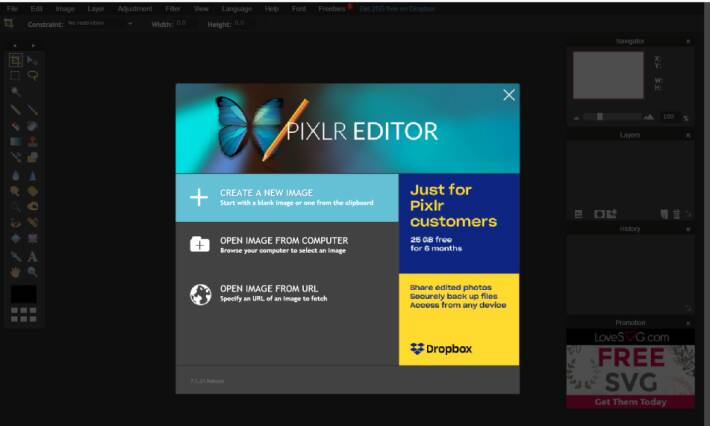The image size is (710, 426).
Task: Delete layer with the trash icon
Action: 676,214
